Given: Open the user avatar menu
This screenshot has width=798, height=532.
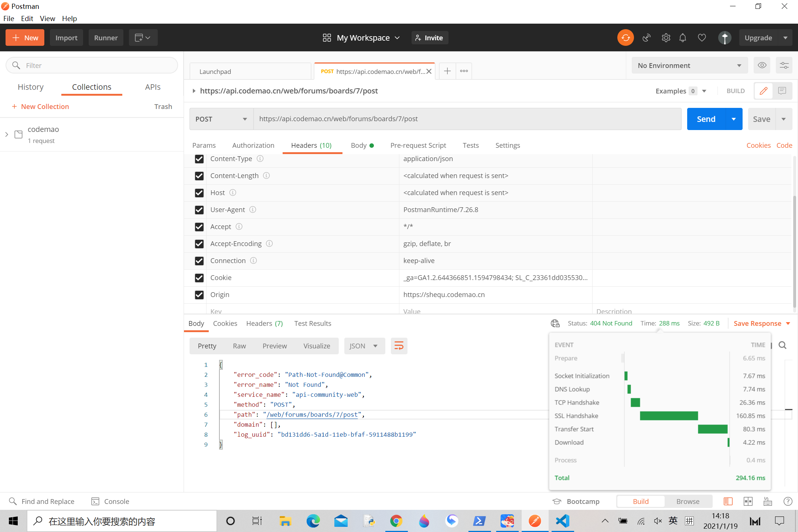Looking at the screenshot, I should [x=724, y=38].
